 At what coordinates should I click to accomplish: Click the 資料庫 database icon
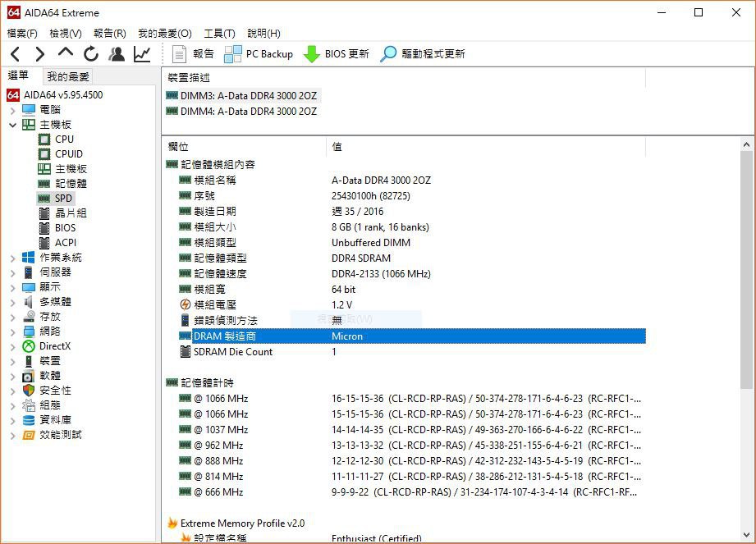(x=29, y=421)
